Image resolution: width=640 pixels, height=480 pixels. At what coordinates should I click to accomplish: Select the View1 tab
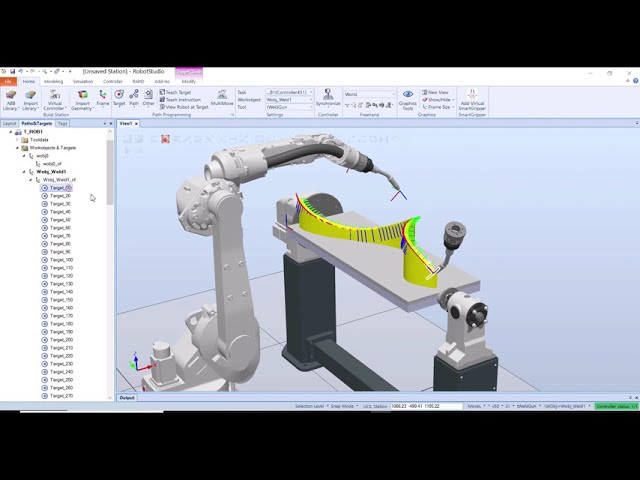click(125, 123)
